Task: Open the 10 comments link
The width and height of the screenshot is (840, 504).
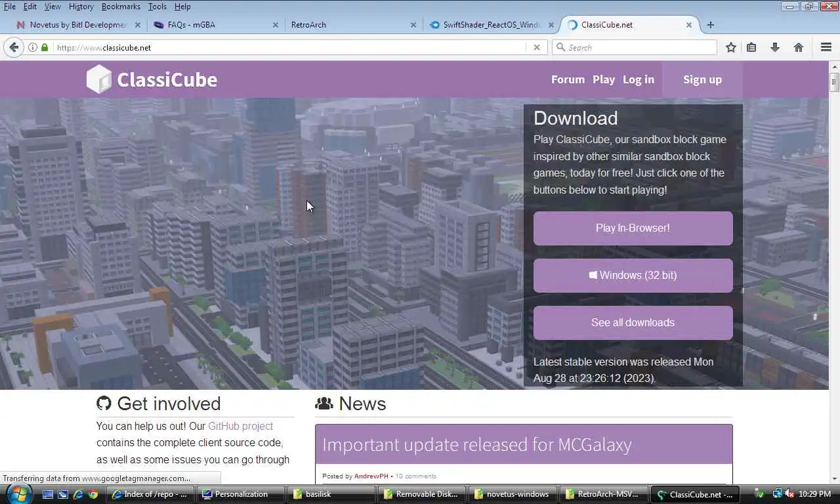Action: [x=415, y=476]
